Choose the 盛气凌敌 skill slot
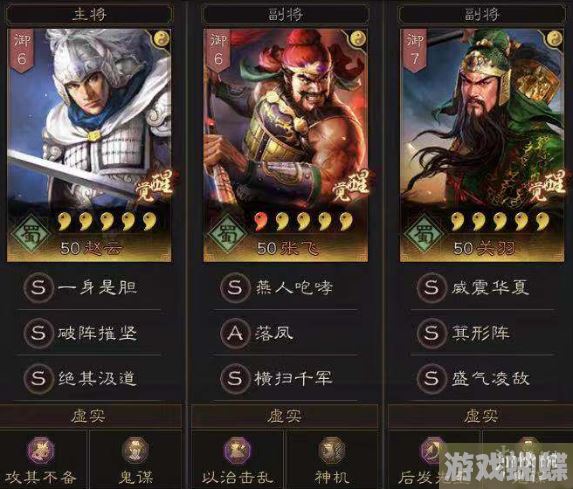The image size is (573, 489). [x=482, y=378]
